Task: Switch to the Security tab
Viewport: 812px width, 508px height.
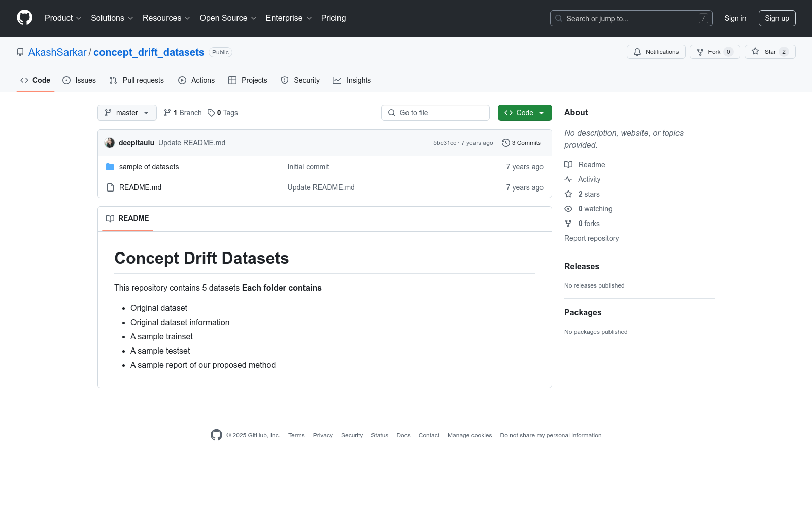Action: click(x=300, y=80)
